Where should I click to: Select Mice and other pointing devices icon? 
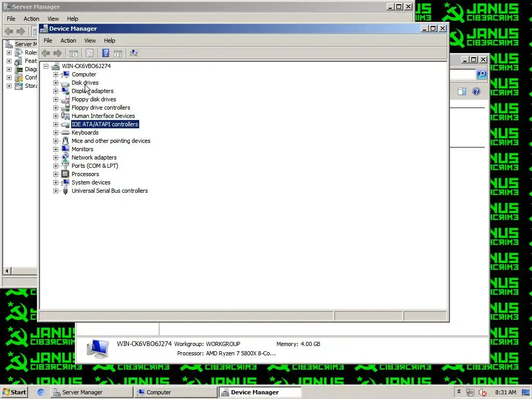click(65, 141)
